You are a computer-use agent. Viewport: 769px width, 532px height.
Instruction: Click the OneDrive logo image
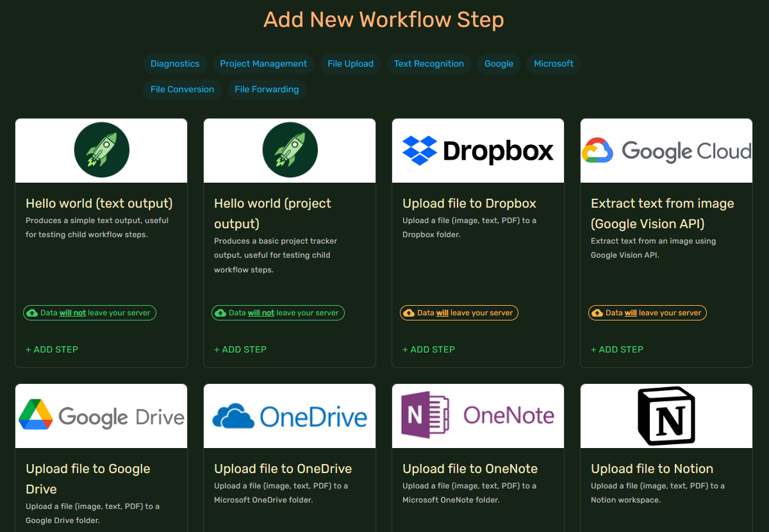[x=290, y=416]
